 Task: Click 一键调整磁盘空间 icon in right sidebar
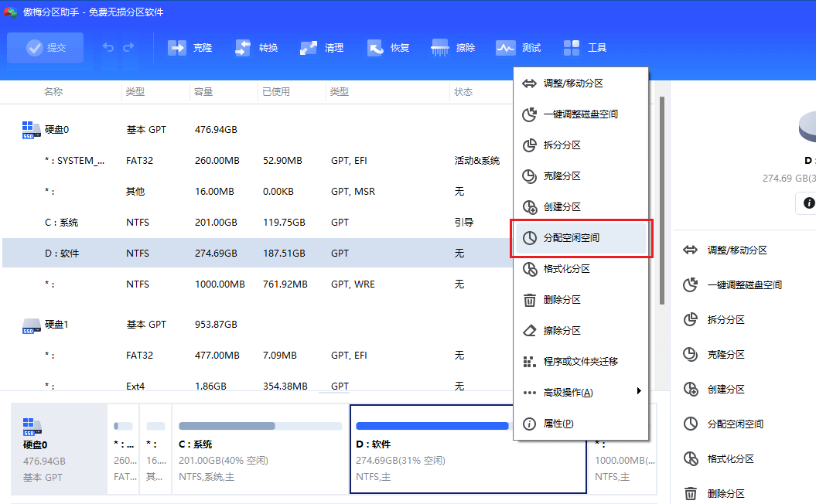pos(690,285)
